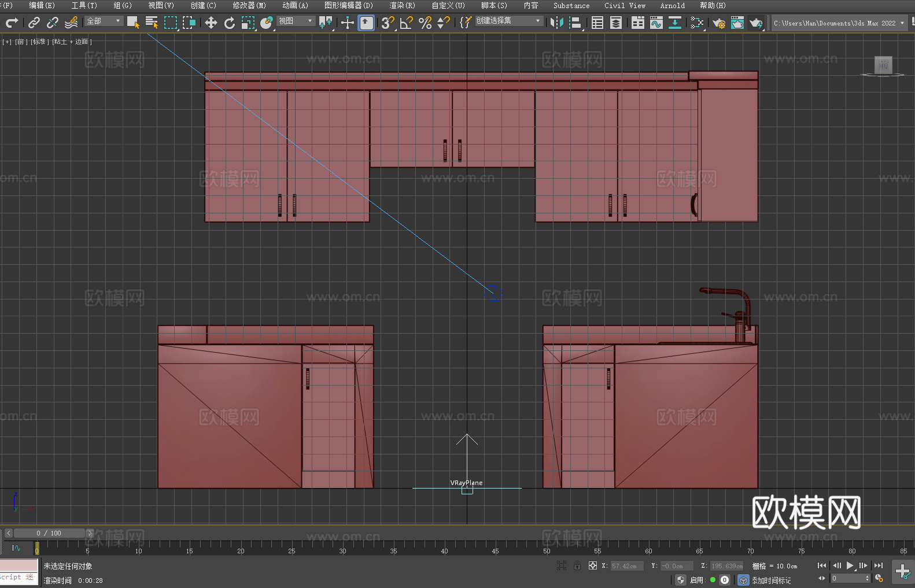
Task: Step time slider forward with right arrow
Action: (90, 533)
